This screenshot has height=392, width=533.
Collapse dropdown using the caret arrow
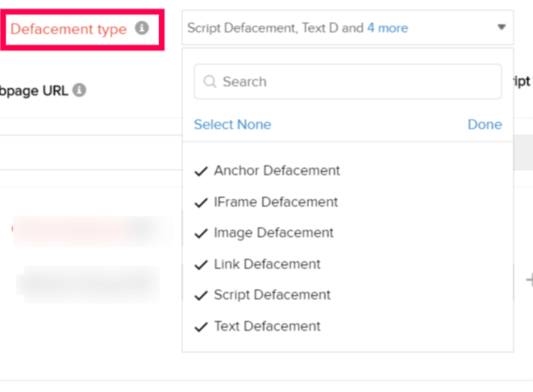pyautogui.click(x=501, y=27)
